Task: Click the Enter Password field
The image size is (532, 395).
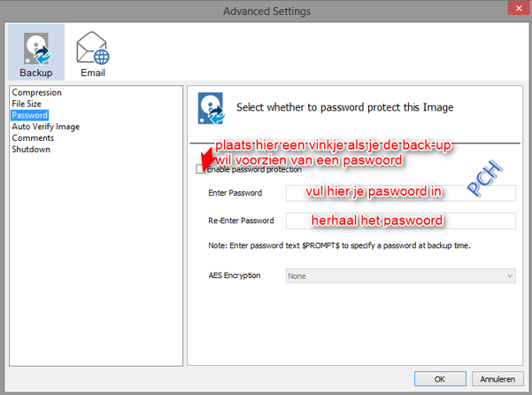Action: (x=400, y=193)
